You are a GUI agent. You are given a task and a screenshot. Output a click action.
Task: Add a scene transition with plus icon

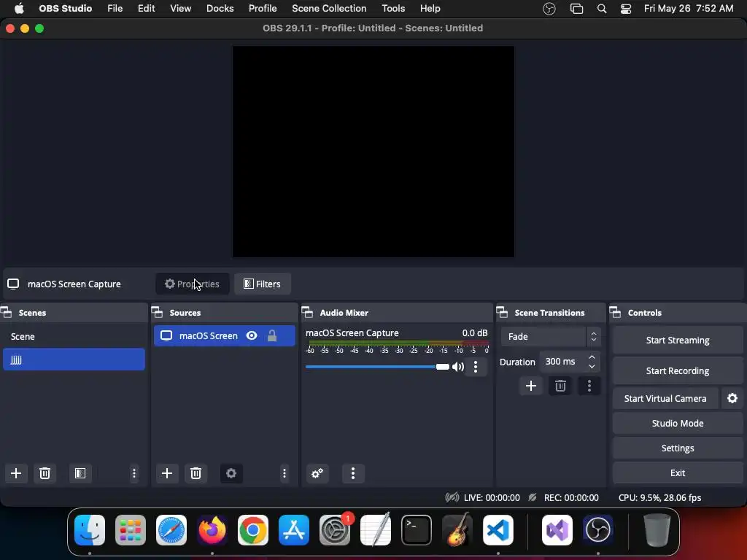click(x=531, y=386)
